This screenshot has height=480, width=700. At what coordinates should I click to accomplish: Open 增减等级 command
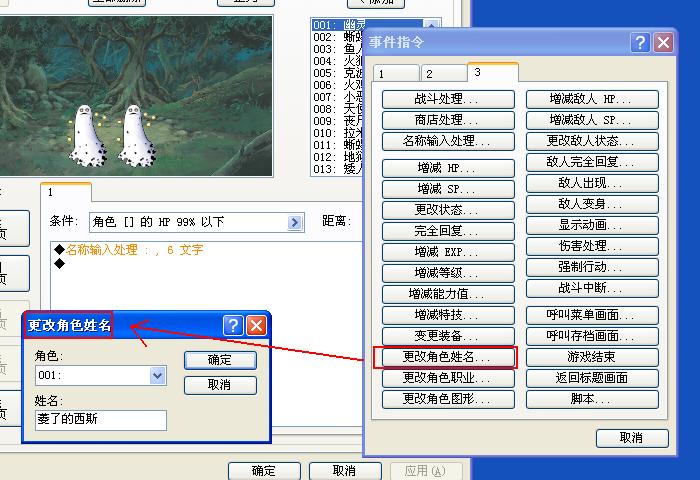point(448,273)
